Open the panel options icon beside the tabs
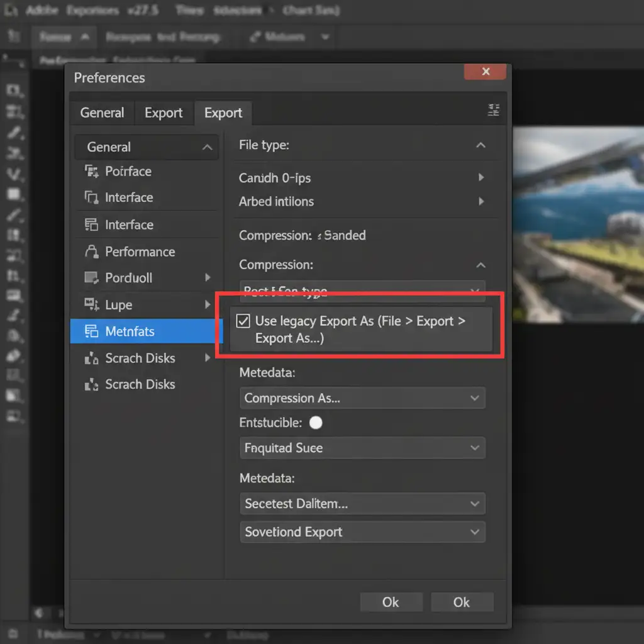The height and width of the screenshot is (644, 644). tap(494, 111)
